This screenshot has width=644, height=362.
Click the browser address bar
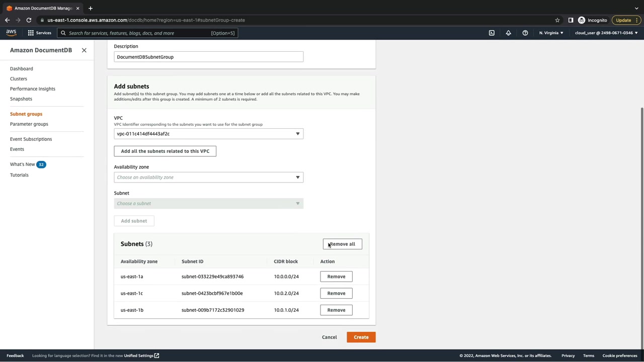(296, 20)
